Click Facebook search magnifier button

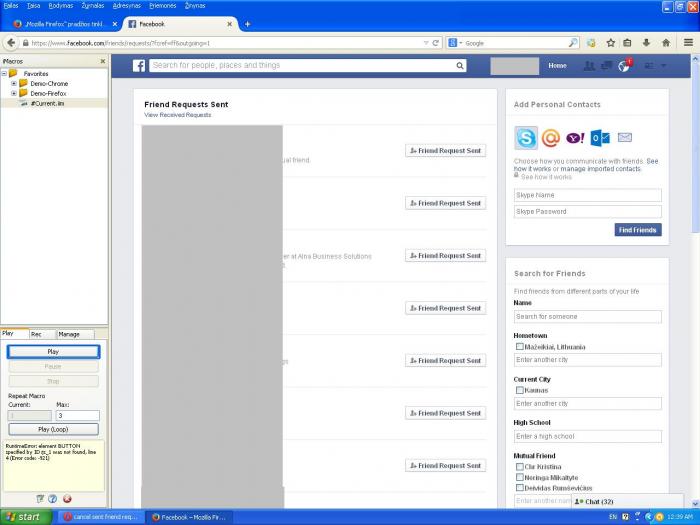click(x=460, y=66)
